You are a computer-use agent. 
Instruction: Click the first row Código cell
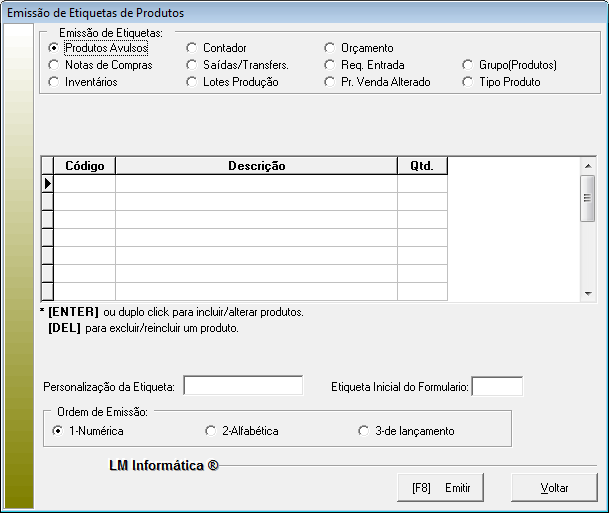(84, 184)
